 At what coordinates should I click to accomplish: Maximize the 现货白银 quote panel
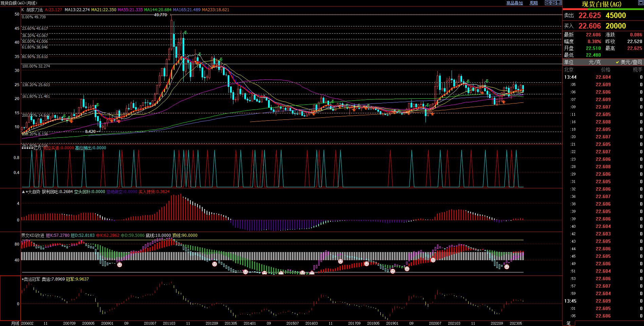[641, 3]
